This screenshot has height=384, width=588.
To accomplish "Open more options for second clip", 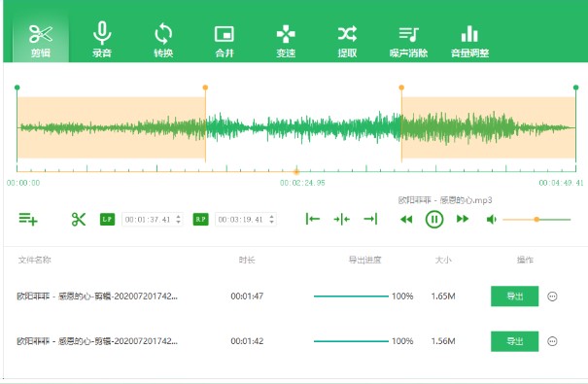I will point(552,341).
